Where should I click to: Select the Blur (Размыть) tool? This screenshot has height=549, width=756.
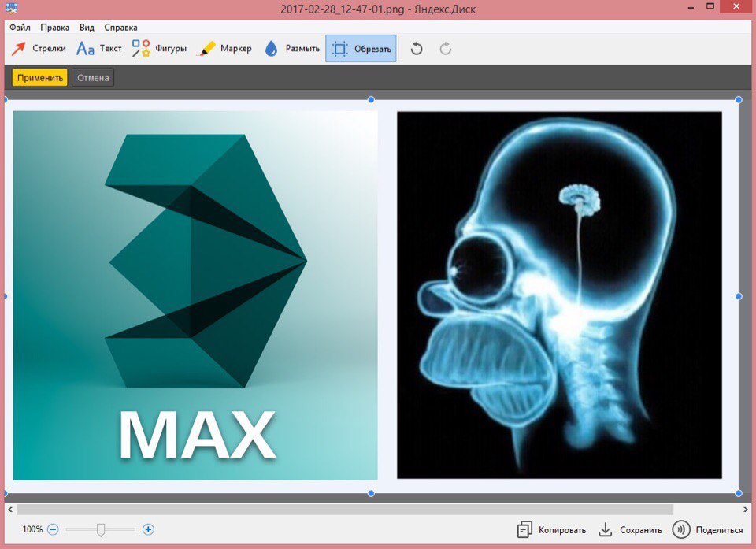[292, 48]
